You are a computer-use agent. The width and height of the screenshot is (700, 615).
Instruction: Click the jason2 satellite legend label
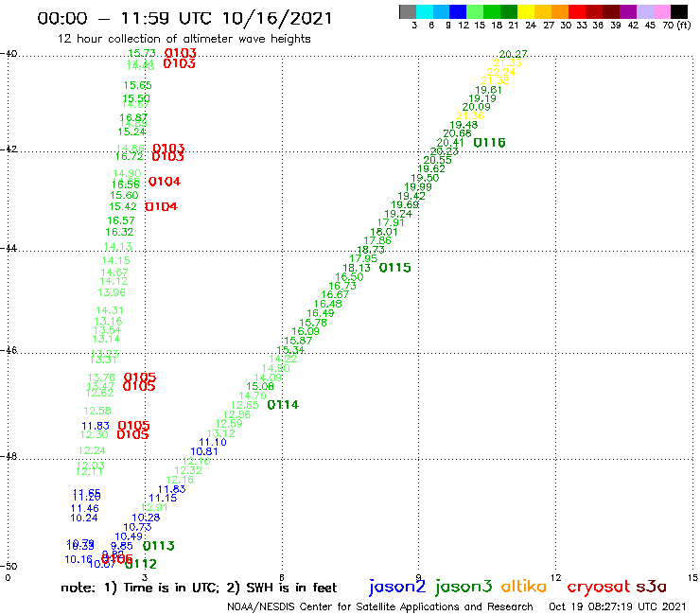[397, 587]
